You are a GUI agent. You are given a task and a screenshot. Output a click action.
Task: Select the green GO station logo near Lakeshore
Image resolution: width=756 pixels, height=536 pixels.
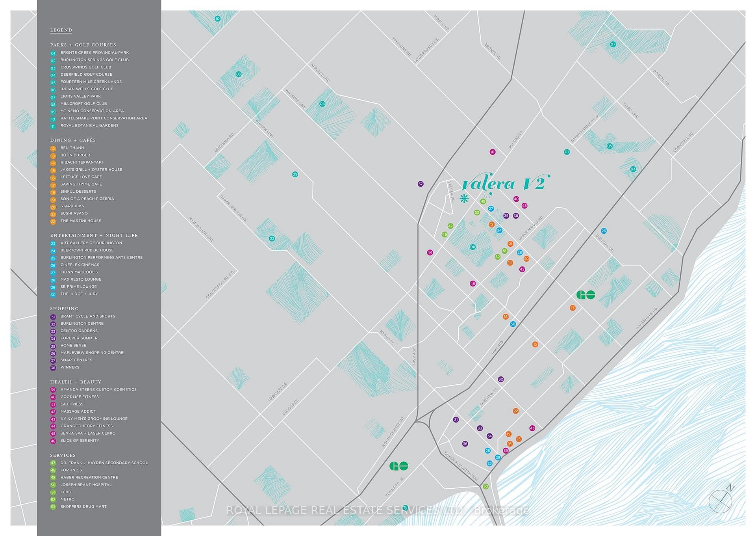(586, 295)
